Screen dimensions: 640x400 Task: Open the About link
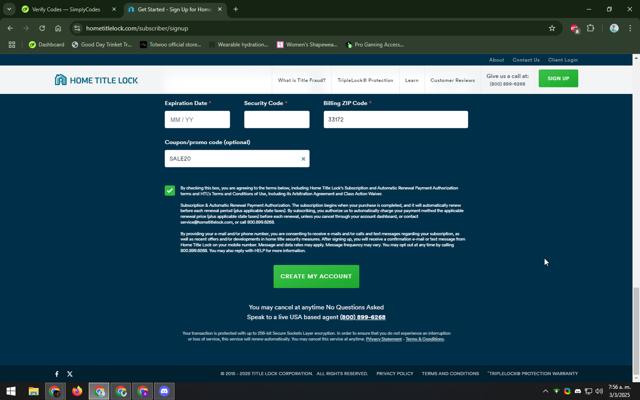(496, 60)
